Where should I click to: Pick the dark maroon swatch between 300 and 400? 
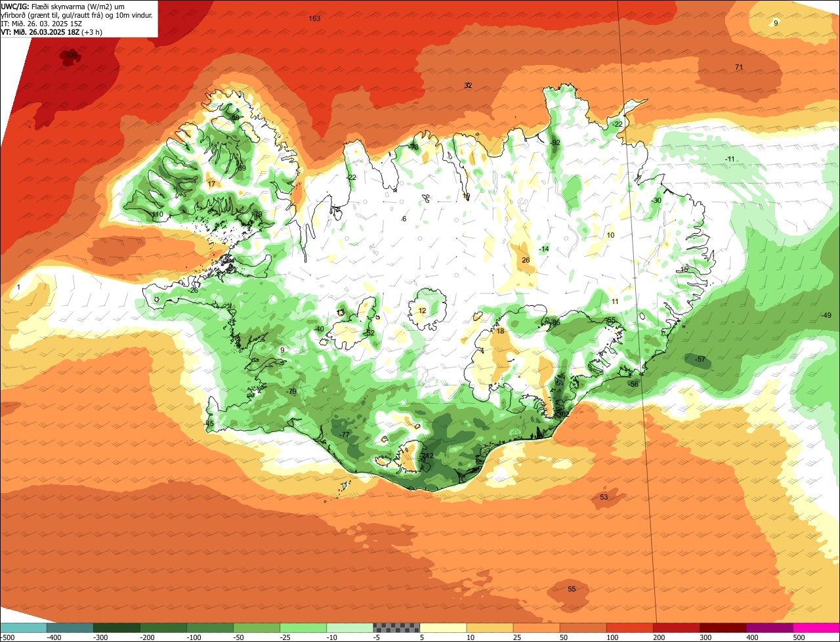tap(723, 628)
